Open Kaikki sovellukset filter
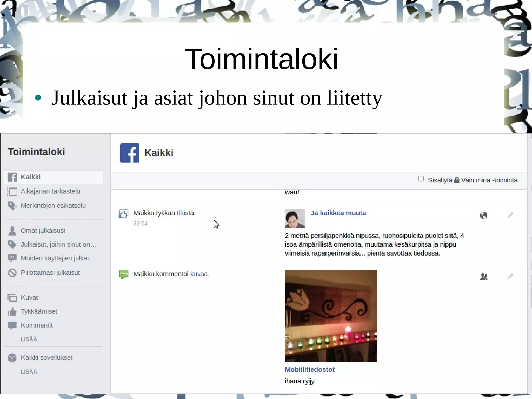Image resolution: width=532 pixels, height=399 pixels. coord(46,358)
